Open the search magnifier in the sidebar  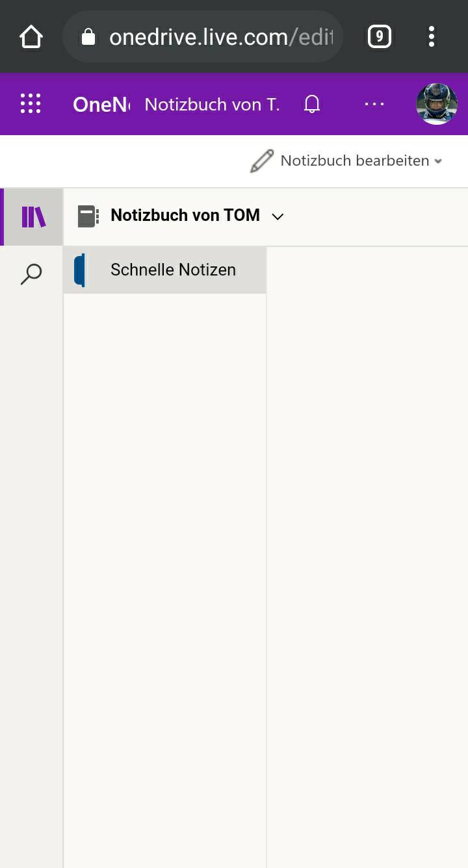(31, 274)
